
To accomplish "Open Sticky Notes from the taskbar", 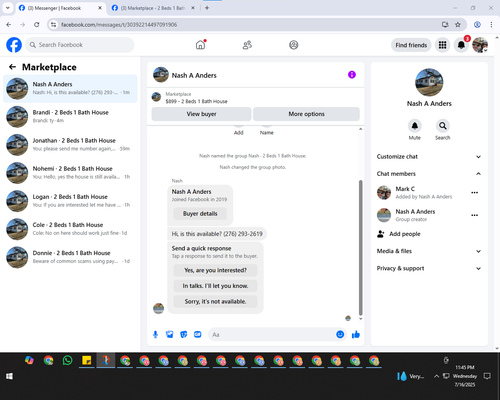I will click(87, 360).
